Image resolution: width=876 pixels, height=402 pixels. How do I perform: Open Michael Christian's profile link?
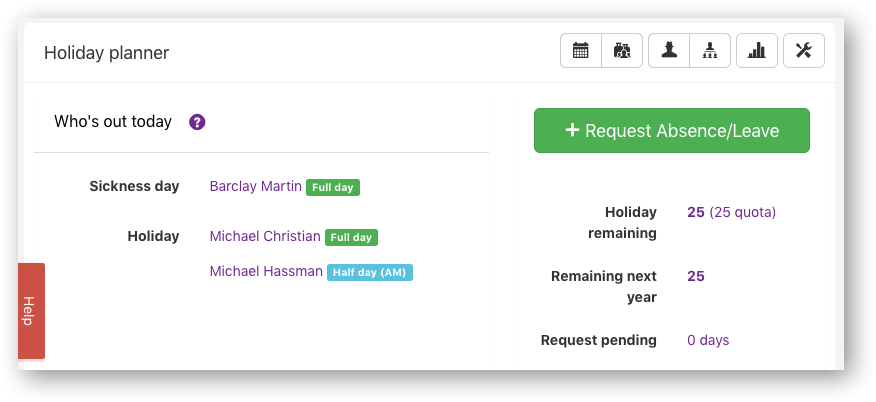coord(265,236)
